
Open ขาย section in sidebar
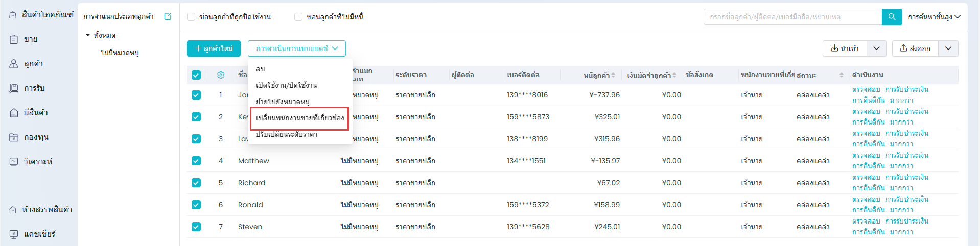coord(30,39)
